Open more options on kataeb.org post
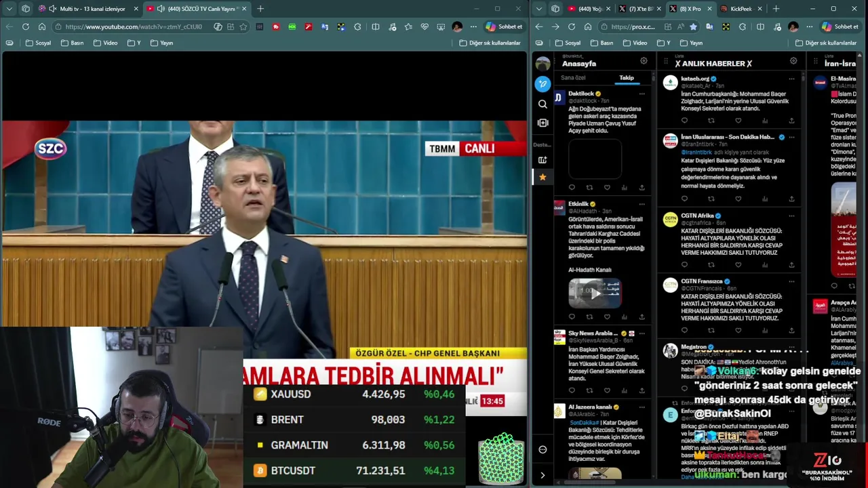The width and height of the screenshot is (868, 488). [791, 79]
